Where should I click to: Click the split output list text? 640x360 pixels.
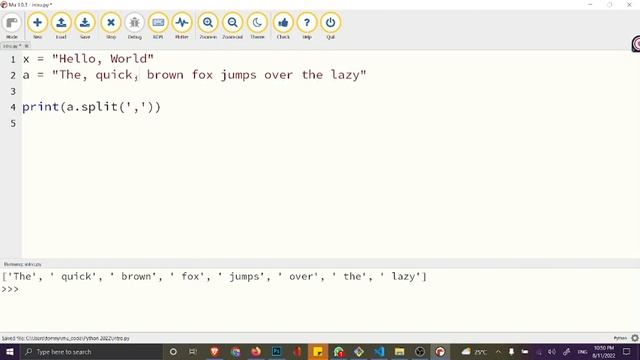[x=214, y=277]
